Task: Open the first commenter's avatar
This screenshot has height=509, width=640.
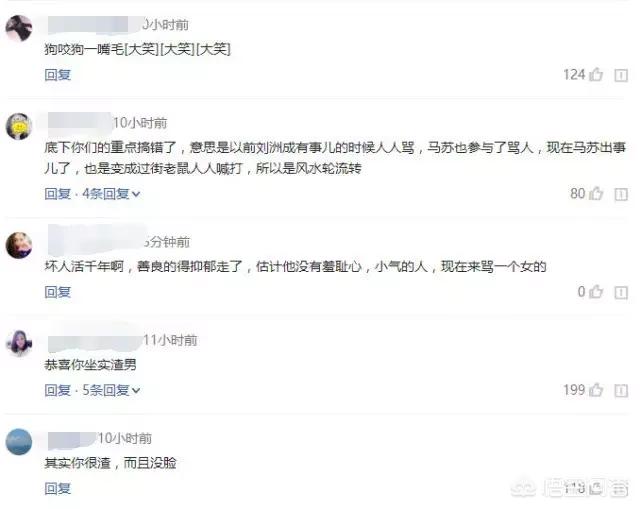Action: 19,28
